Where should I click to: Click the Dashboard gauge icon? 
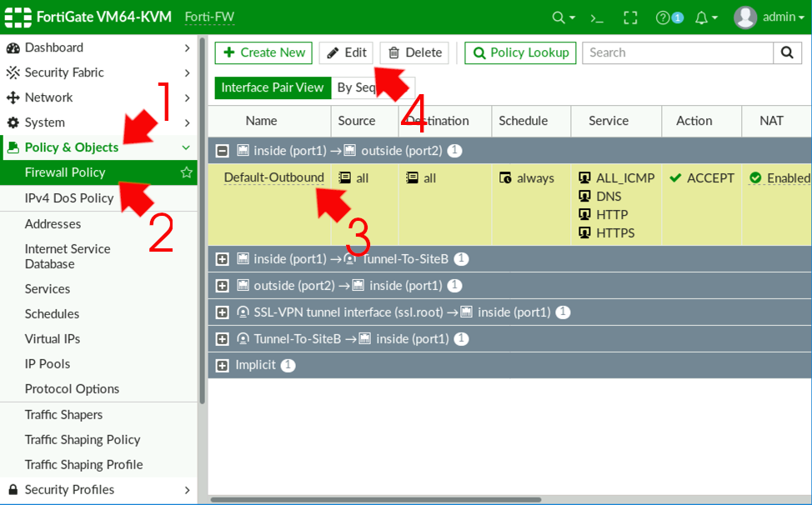click(13, 48)
